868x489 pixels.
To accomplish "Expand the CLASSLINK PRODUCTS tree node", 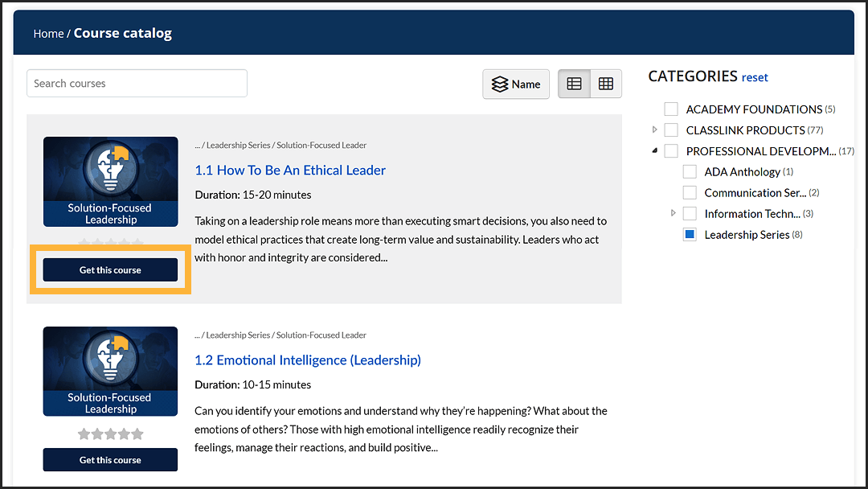I will pos(655,129).
